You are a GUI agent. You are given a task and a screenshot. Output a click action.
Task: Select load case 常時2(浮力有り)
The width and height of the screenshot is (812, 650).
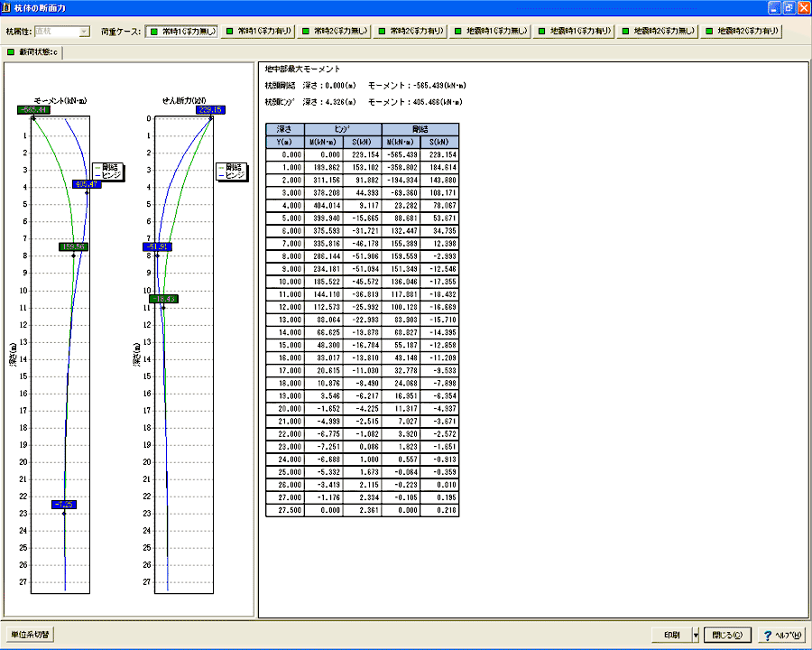[x=411, y=31]
